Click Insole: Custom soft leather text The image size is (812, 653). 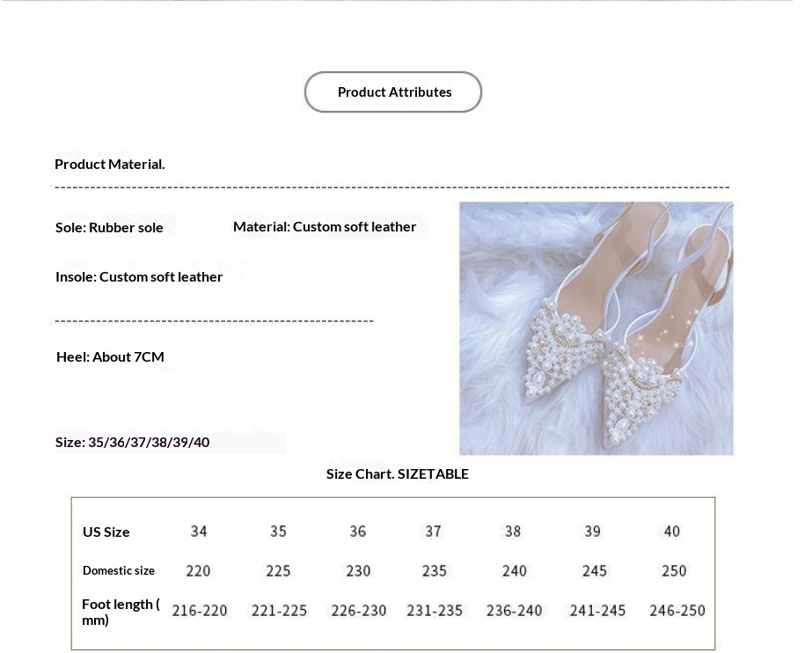tap(139, 276)
